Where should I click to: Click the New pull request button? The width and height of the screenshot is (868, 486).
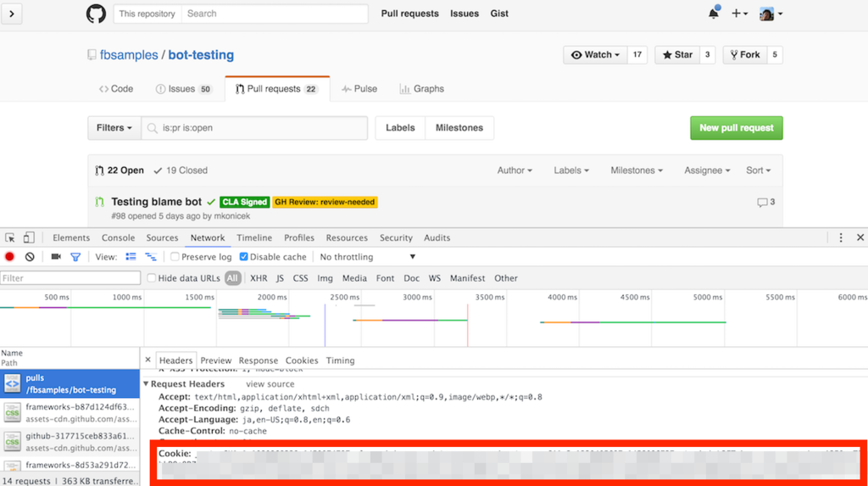click(x=737, y=128)
